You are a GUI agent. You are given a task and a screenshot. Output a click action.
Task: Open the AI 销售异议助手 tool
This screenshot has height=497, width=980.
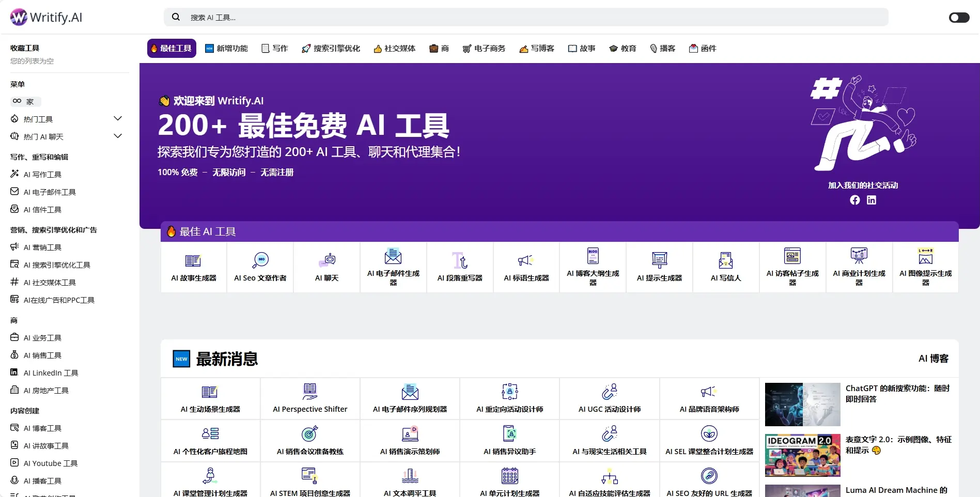pos(509,440)
